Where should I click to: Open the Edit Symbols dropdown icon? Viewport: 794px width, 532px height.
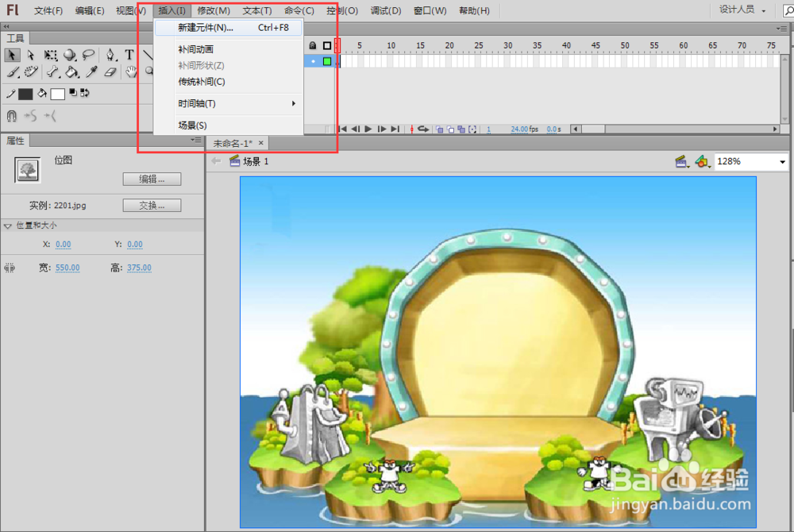tap(703, 161)
